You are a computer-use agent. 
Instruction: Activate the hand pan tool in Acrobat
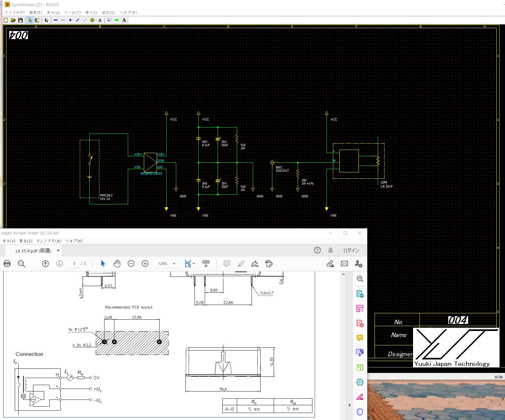pos(117,264)
